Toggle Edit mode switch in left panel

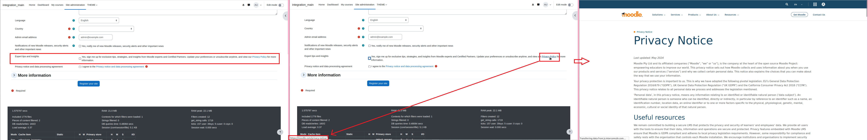tap(281, 5)
